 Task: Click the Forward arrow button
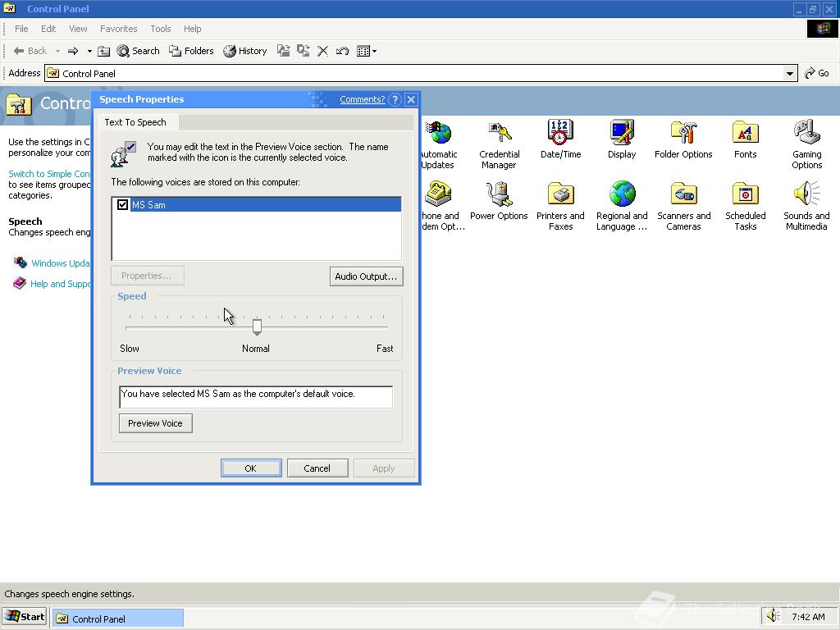click(73, 51)
